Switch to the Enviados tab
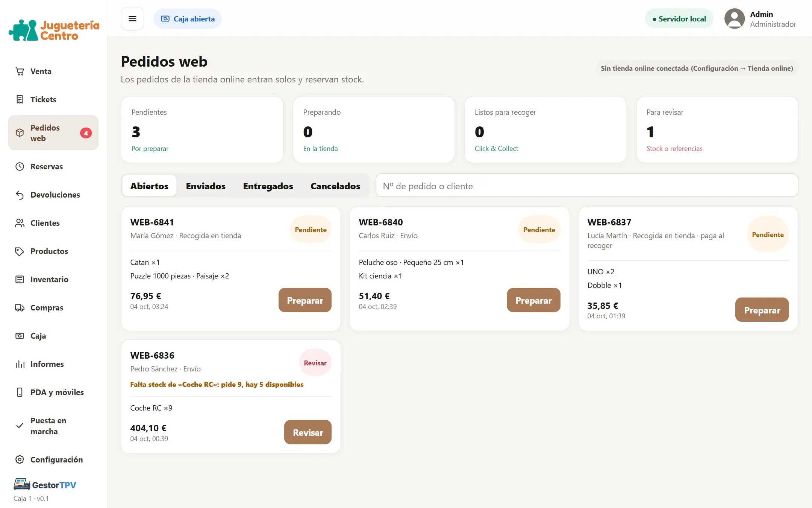Viewport: 812px width, 508px height. [206, 186]
